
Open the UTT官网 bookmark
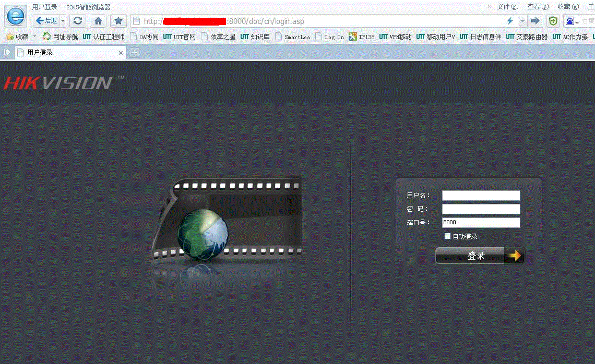(179, 37)
